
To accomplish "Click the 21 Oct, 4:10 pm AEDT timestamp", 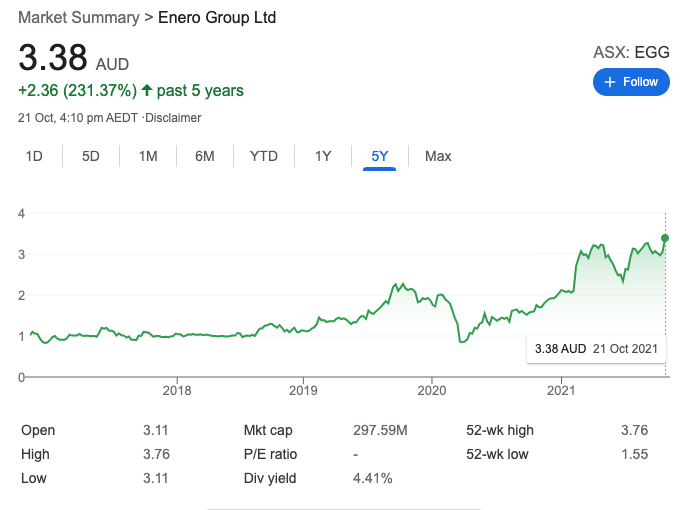I will (78, 118).
